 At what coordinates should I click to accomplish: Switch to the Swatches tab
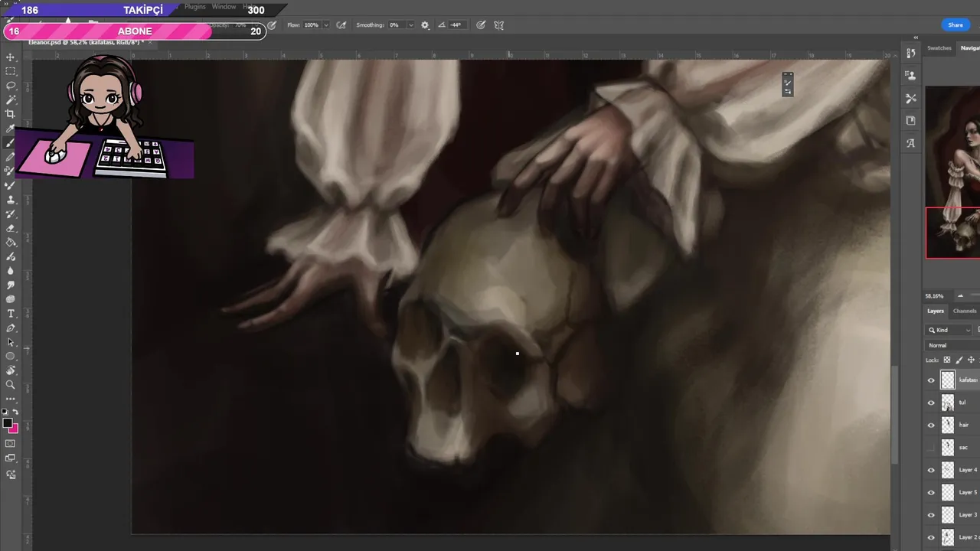click(939, 48)
